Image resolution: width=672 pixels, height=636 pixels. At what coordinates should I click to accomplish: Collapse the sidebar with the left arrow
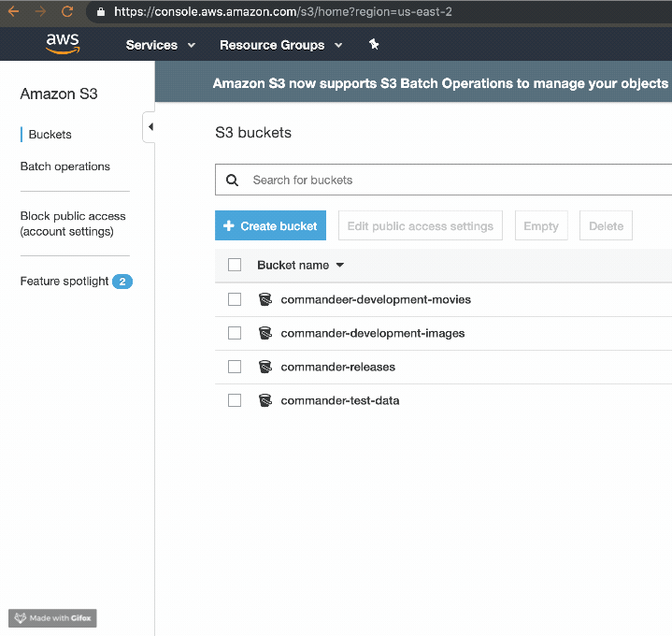(150, 127)
